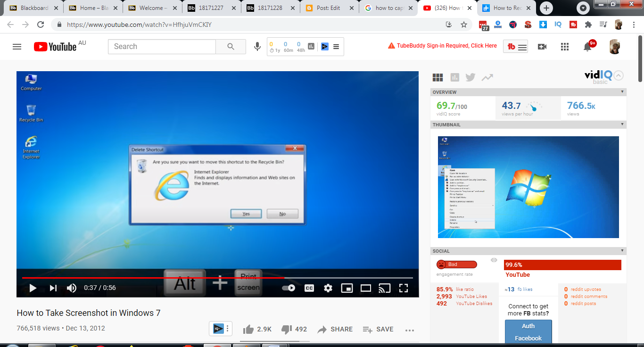The image size is (644, 347).
Task: Collapse the THUMBNAIL section arrow
Action: (x=622, y=124)
